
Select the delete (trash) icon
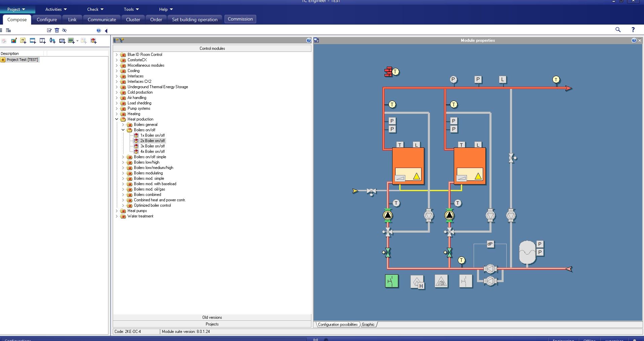(57, 30)
